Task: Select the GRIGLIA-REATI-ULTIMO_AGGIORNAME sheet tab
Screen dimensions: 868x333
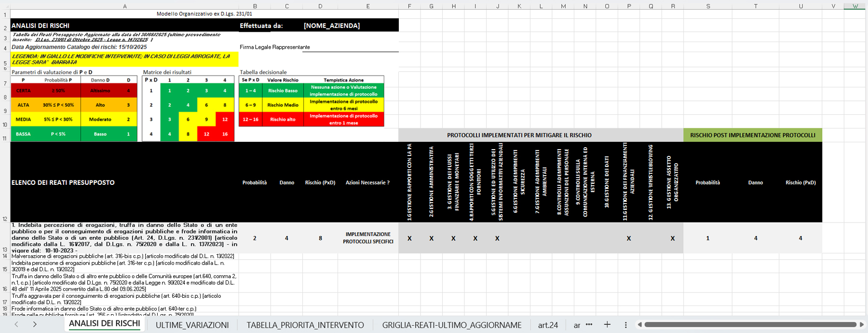Action: point(451,325)
